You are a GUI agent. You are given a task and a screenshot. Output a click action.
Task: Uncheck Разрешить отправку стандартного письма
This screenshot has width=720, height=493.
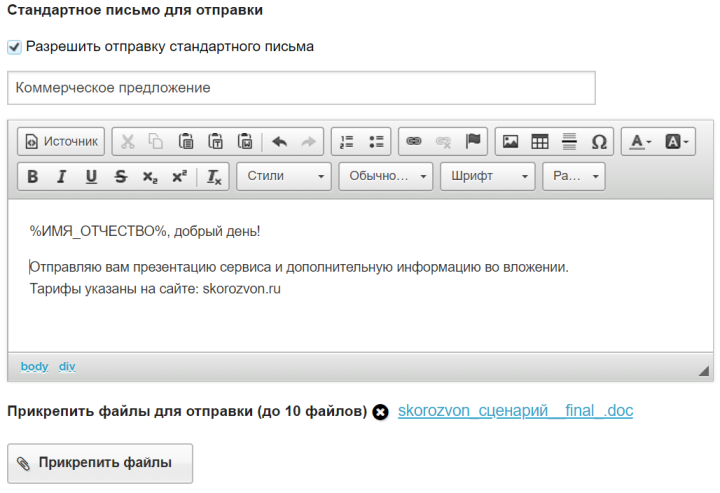[14, 47]
